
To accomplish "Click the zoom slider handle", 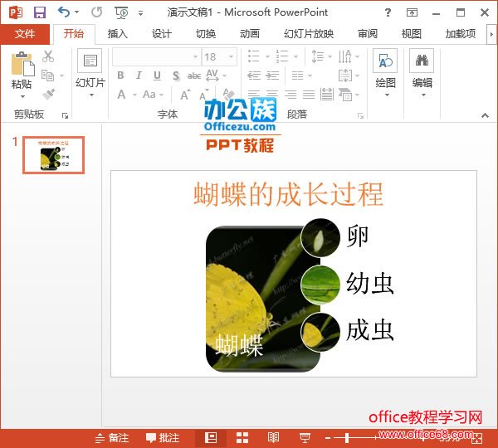I will point(347,439).
